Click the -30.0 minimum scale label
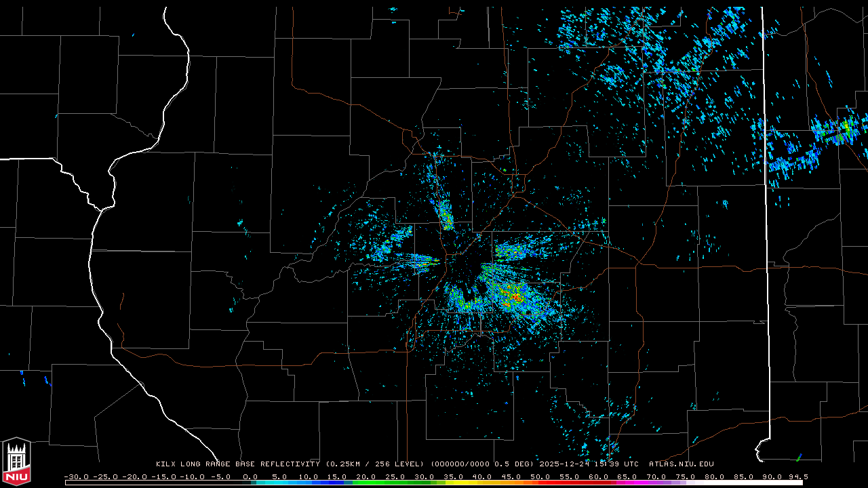868x488 pixels. (75, 476)
